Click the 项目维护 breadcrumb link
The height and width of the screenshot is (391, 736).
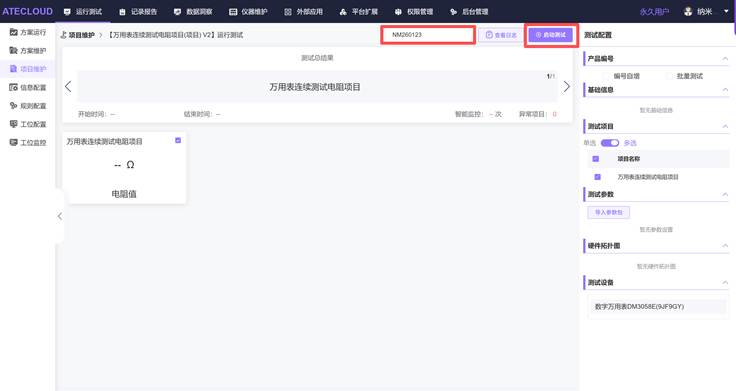(82, 35)
